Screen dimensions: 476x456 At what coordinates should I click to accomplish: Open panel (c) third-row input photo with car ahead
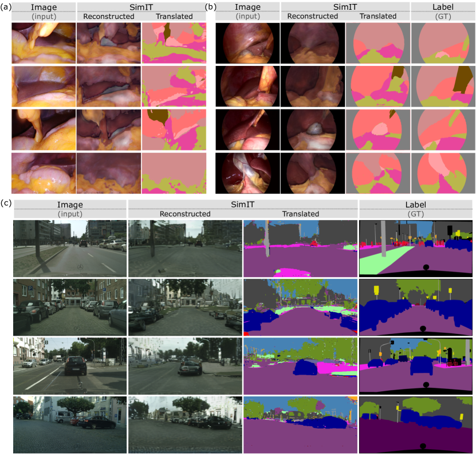(x=70, y=366)
